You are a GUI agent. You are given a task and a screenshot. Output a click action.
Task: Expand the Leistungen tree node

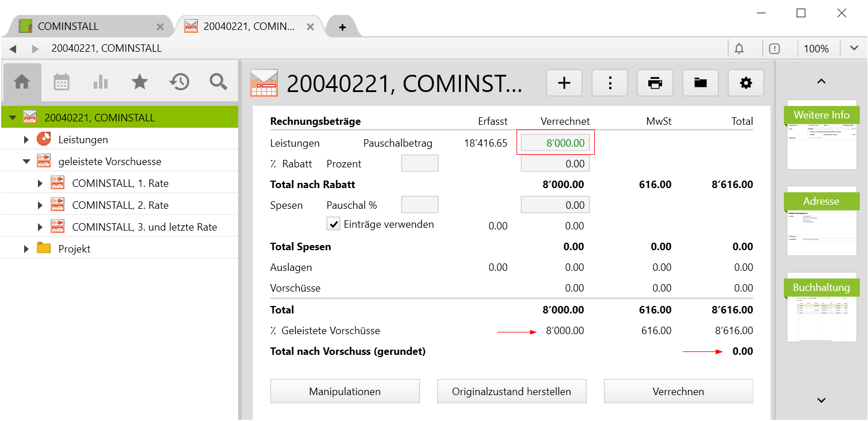click(x=26, y=140)
